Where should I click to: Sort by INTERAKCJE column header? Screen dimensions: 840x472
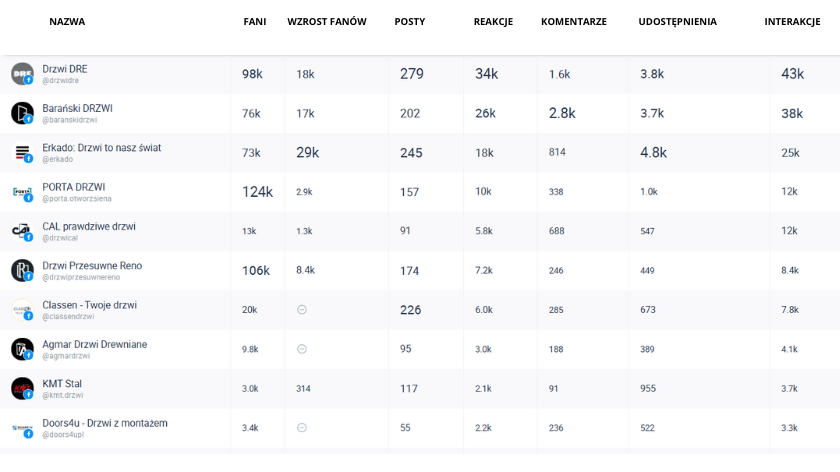coord(792,22)
